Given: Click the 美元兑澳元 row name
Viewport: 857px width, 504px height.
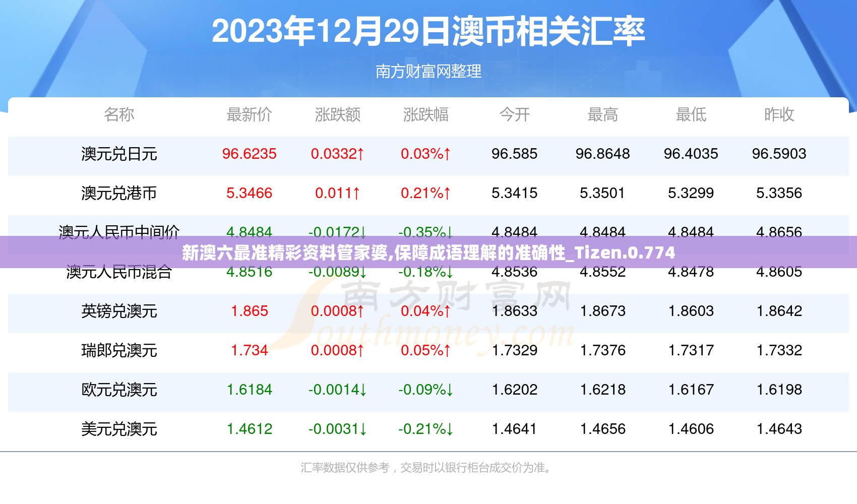Looking at the screenshot, I should coord(119,429).
